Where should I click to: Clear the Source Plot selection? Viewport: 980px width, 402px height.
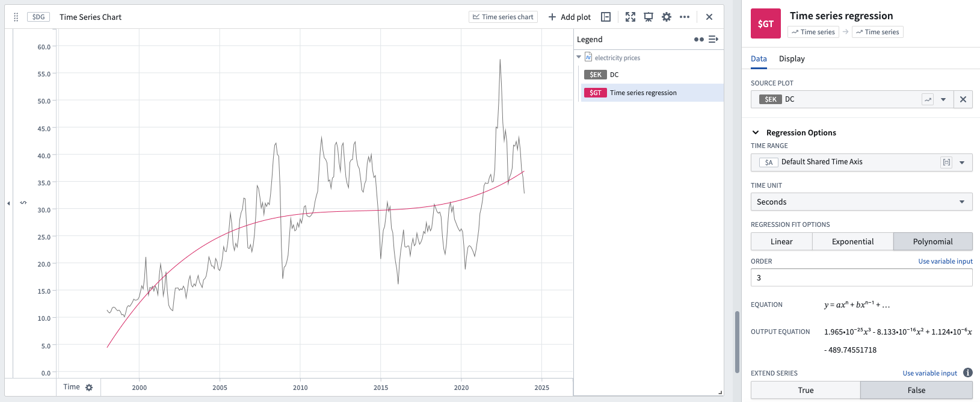(963, 99)
